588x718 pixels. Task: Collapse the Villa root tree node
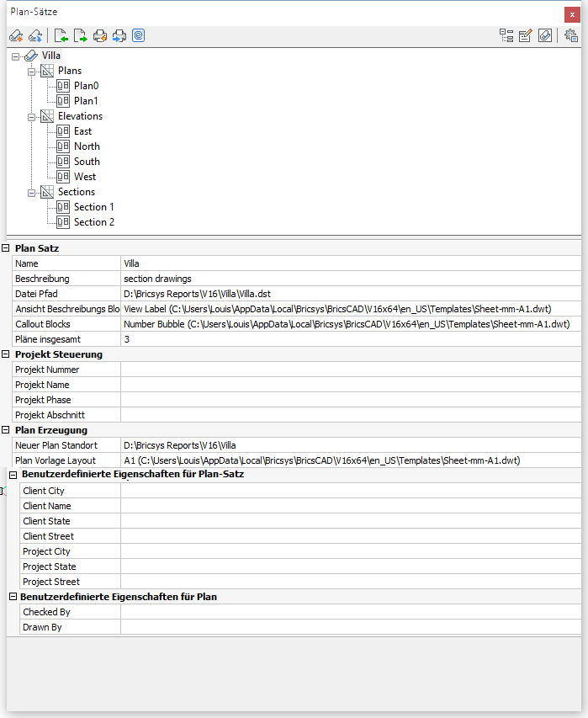pos(15,56)
